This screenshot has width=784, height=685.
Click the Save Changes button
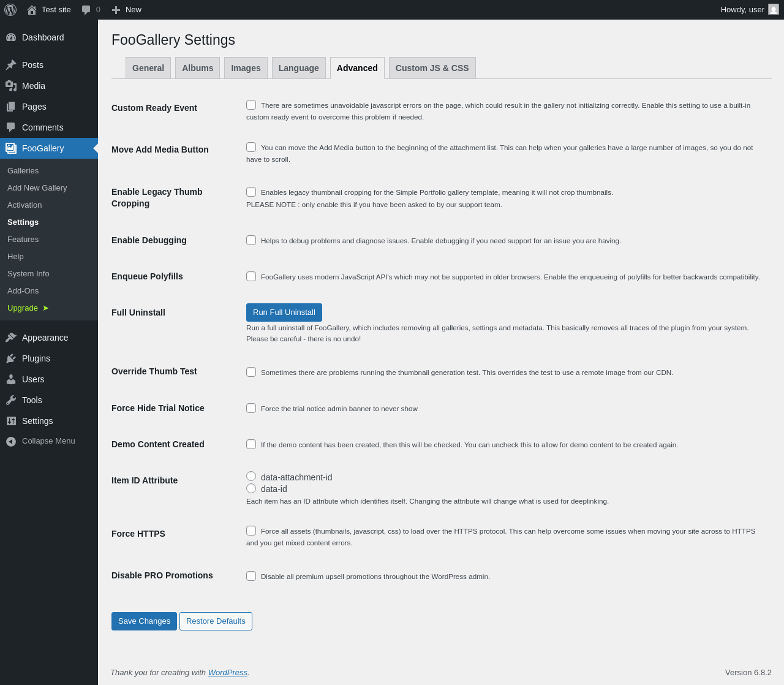(x=144, y=621)
